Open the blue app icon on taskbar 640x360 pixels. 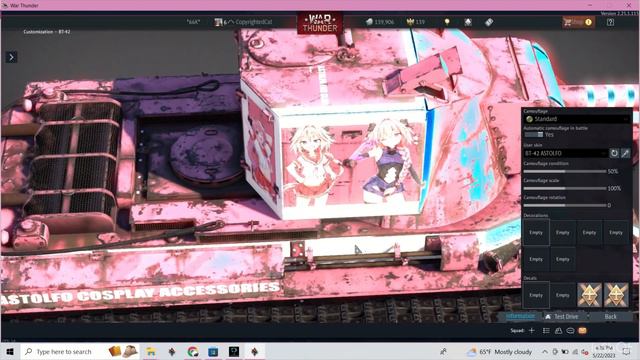pyautogui.click(x=213, y=351)
